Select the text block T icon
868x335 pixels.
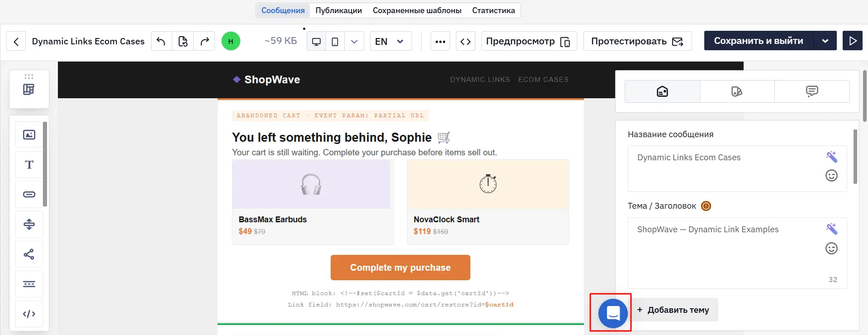pyautogui.click(x=29, y=164)
